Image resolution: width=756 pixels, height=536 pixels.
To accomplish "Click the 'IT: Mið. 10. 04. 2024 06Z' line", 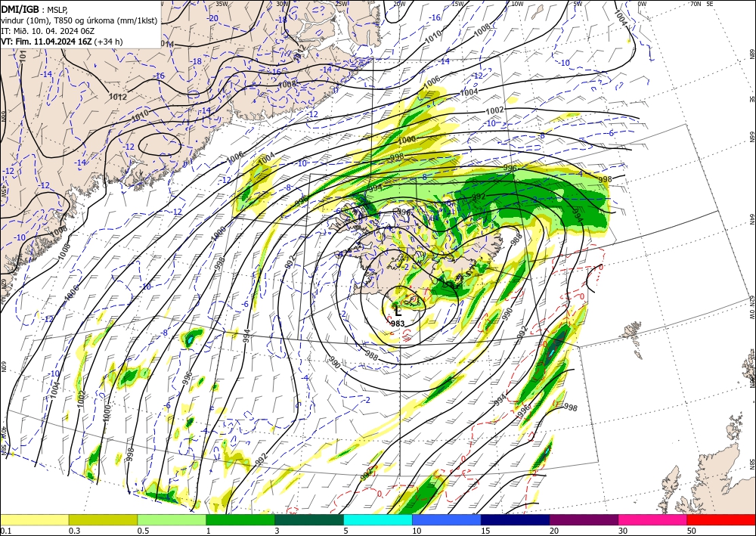I will pos(48,31).
